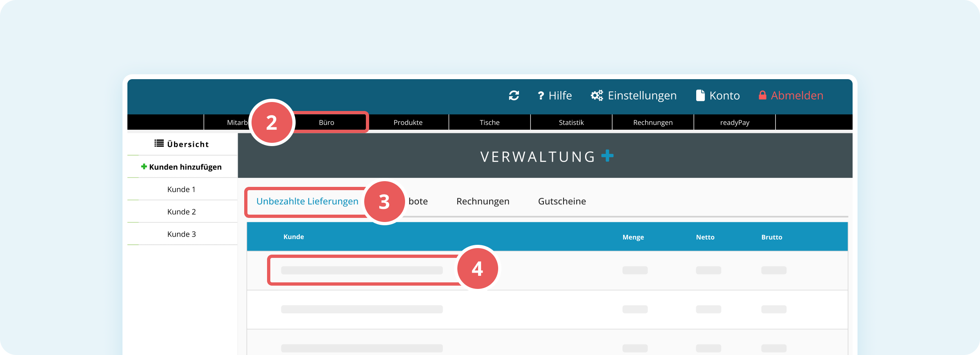
Task: Open the Produkte menu
Action: tap(408, 122)
